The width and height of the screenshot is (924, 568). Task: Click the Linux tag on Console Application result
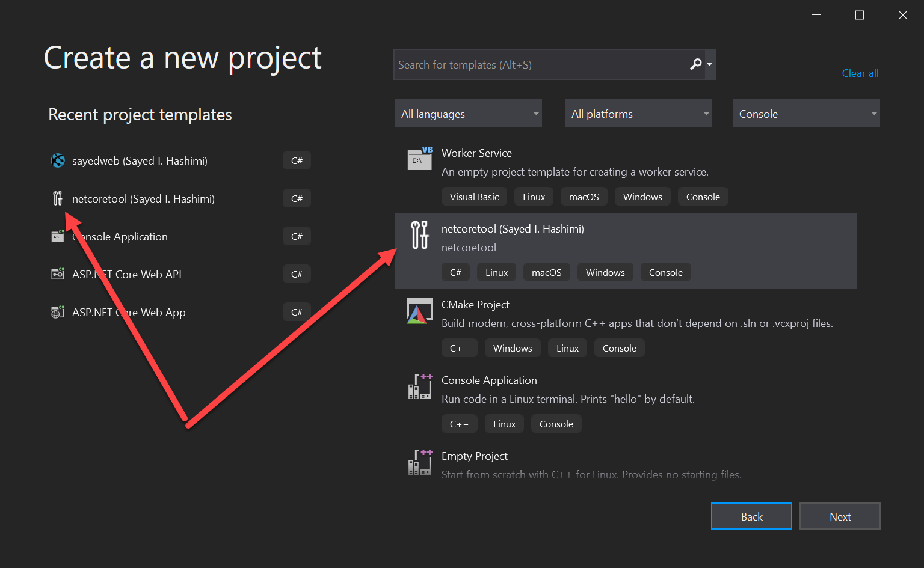pyautogui.click(x=504, y=424)
